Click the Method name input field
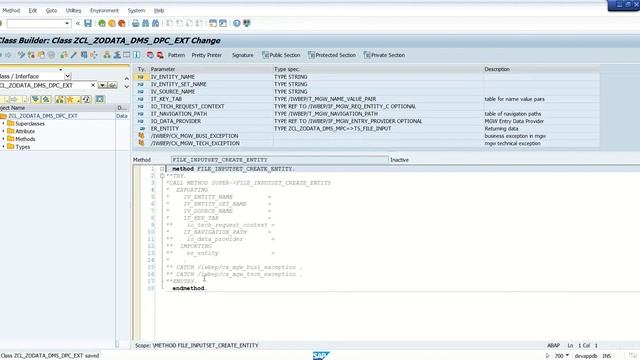Image resolution: width=640 pixels, height=360 pixels. [280, 160]
